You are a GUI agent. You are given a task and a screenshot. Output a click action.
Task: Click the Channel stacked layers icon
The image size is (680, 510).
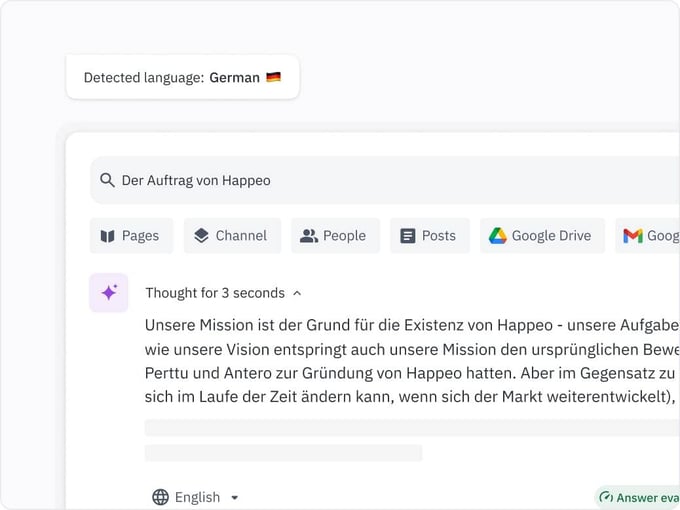(x=201, y=236)
